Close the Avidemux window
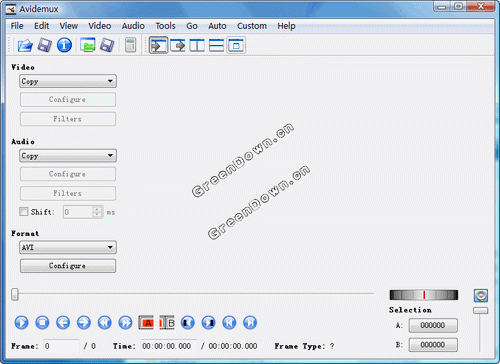500x364 pixels. coord(480,6)
